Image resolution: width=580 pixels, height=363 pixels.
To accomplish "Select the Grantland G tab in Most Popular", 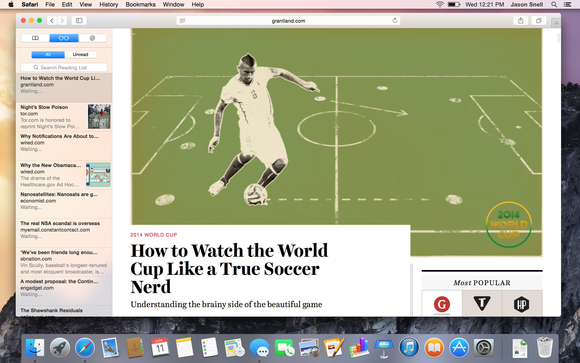I will point(442,304).
